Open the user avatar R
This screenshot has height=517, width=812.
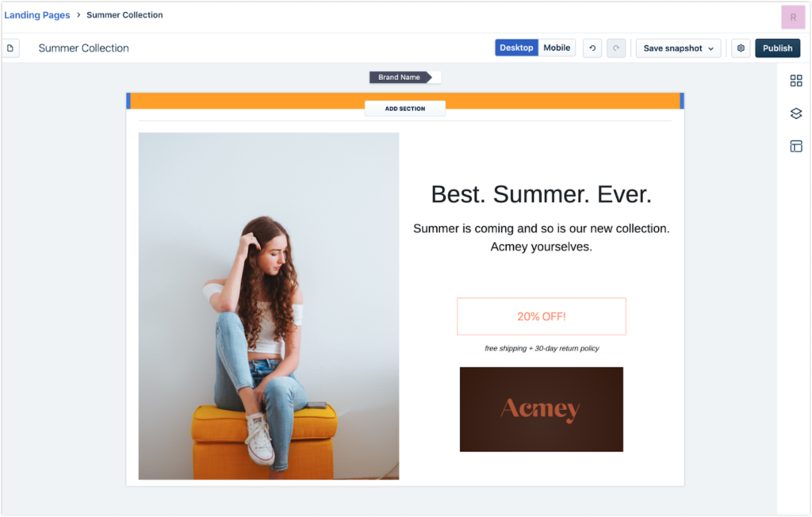coord(793,17)
